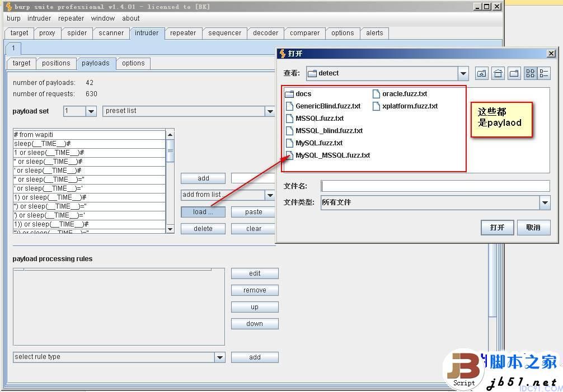This screenshot has height=392, width=563.
Task: Select the MSSQL.fuzz.txt file
Action: pos(315,119)
